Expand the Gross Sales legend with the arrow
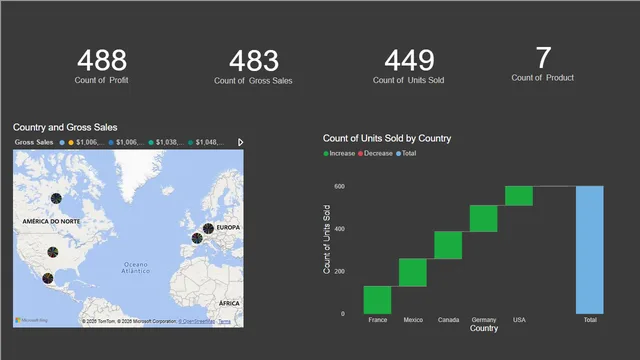This screenshot has height=360, width=640. [240, 142]
